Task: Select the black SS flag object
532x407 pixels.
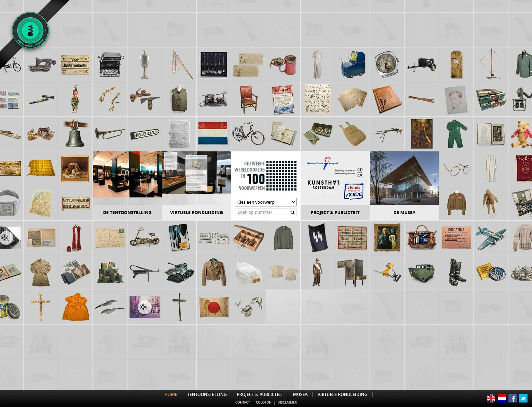Action: pos(318,237)
